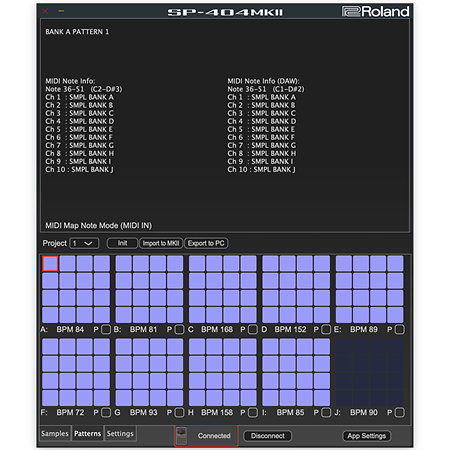
Task: Select the top-left pad of Bank C
Action: (197, 263)
